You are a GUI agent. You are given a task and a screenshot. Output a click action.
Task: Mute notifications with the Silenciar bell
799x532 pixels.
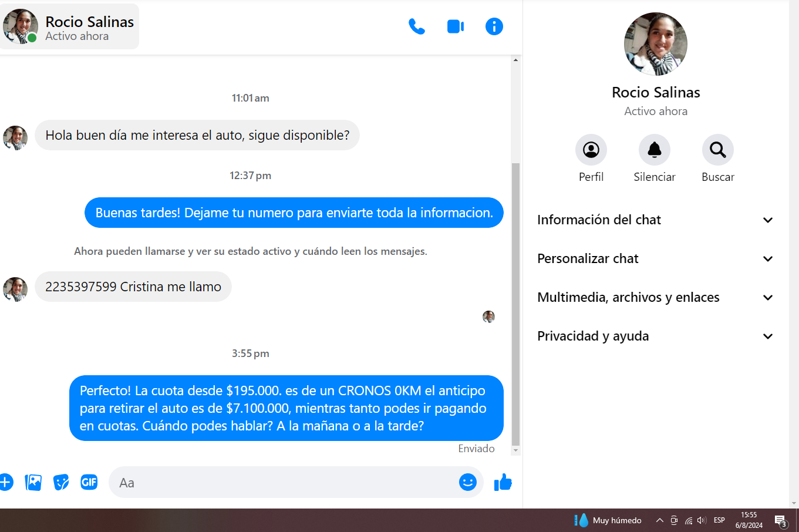coord(654,150)
